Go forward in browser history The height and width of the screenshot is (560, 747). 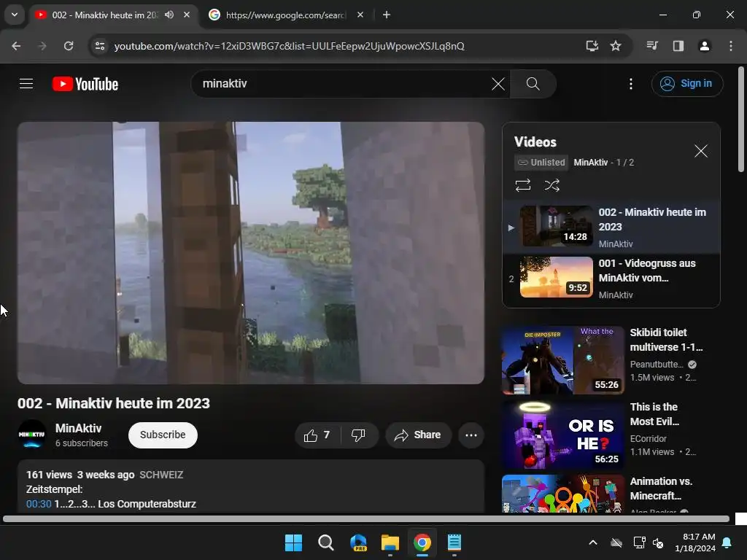(42, 46)
